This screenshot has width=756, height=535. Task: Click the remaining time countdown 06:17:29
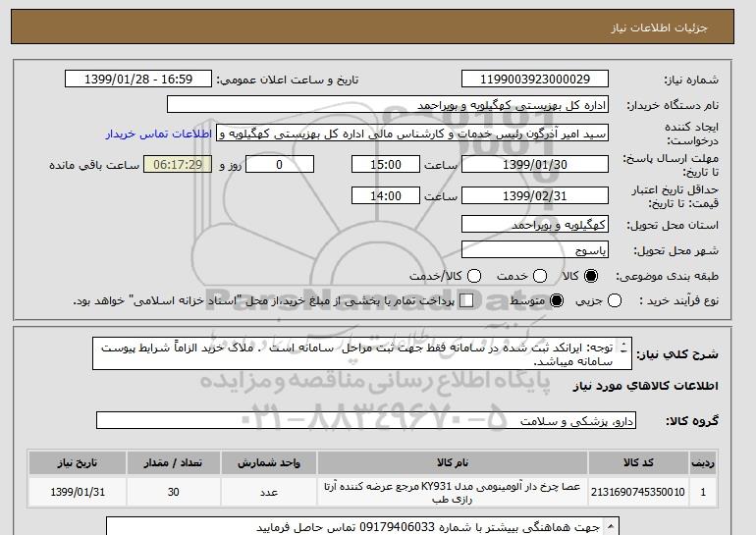(x=178, y=164)
